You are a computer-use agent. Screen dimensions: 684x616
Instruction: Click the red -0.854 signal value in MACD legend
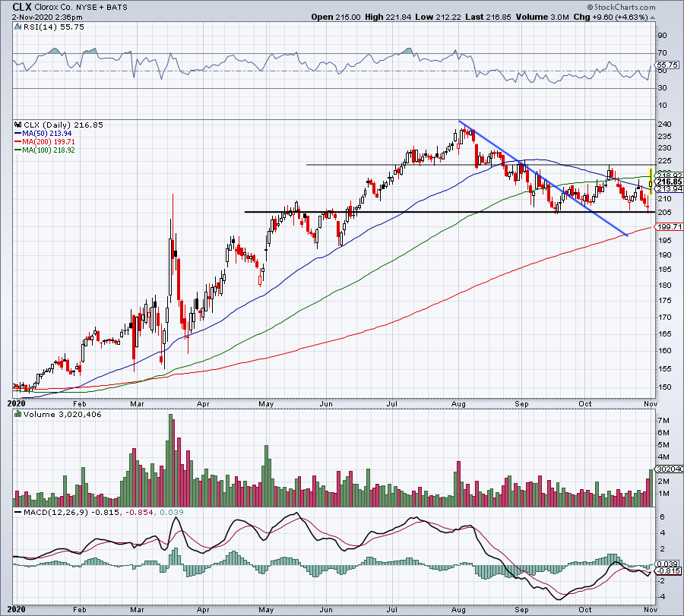[x=139, y=512]
